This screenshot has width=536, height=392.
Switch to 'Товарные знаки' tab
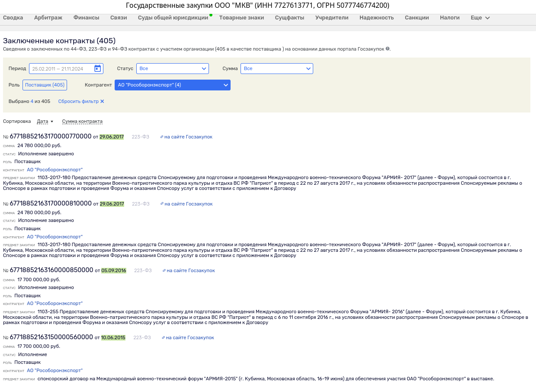tap(241, 18)
